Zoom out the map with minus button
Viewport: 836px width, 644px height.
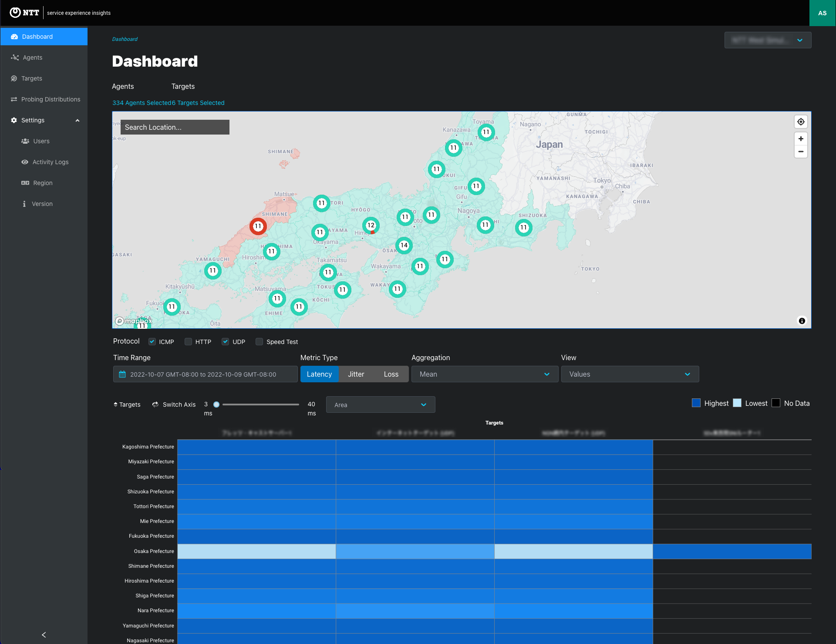[801, 152]
